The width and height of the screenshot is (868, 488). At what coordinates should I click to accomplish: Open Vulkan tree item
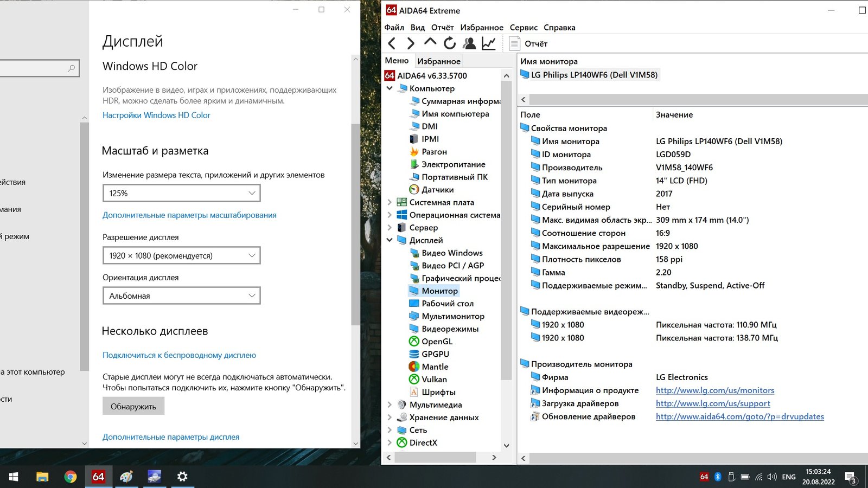click(x=434, y=380)
